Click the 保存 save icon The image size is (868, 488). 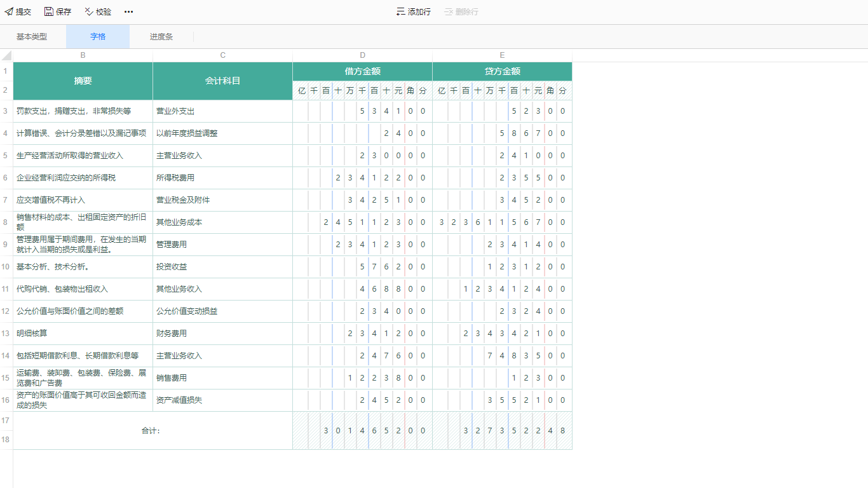[49, 12]
